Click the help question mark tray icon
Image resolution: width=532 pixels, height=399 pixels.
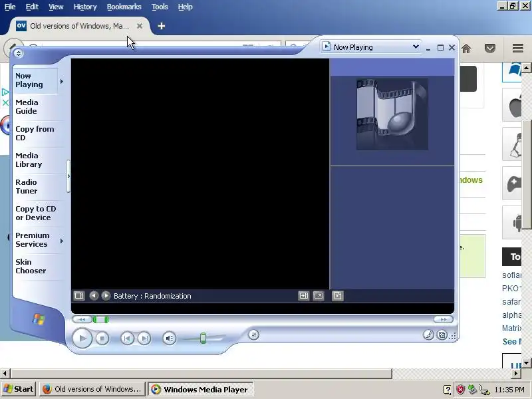tap(448, 390)
